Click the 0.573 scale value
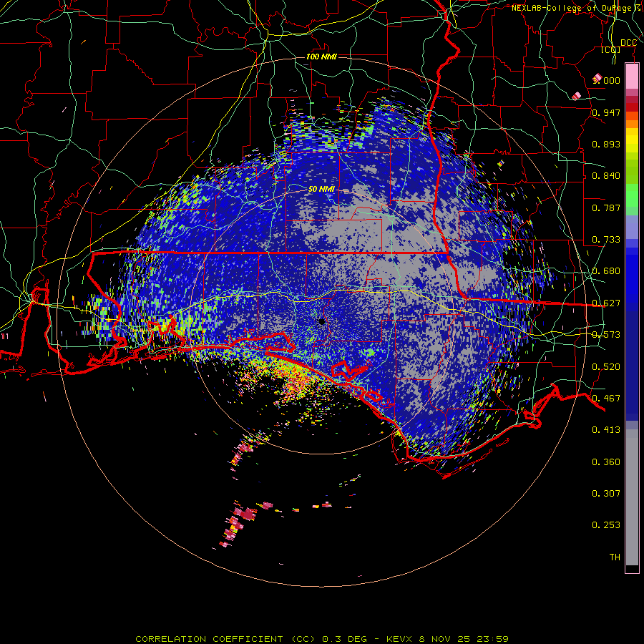The image size is (644, 644). point(606,335)
